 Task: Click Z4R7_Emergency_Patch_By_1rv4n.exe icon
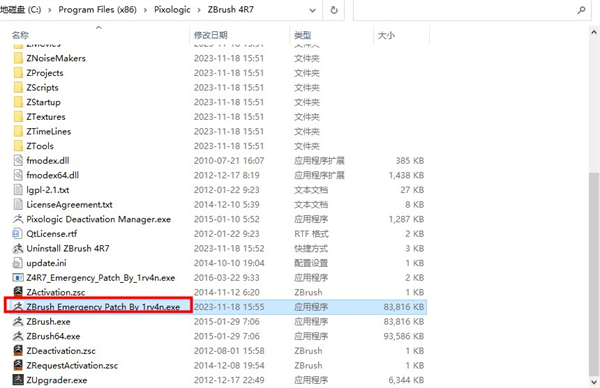click(x=18, y=277)
